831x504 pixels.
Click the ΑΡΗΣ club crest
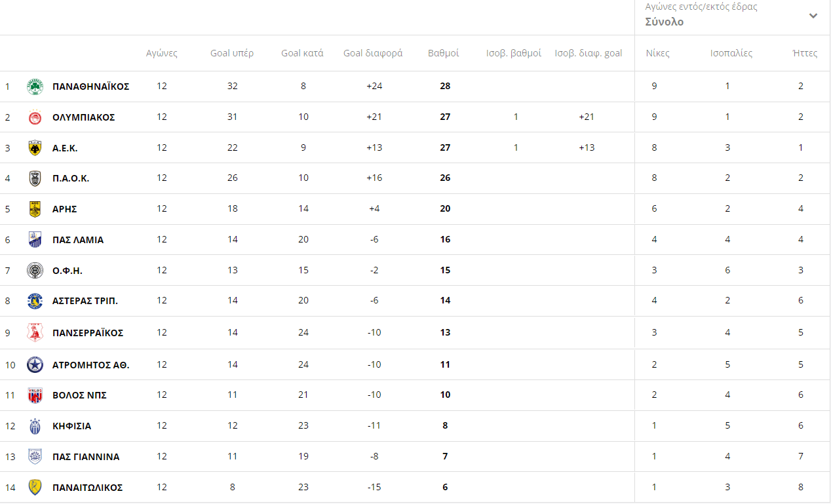coord(35,209)
